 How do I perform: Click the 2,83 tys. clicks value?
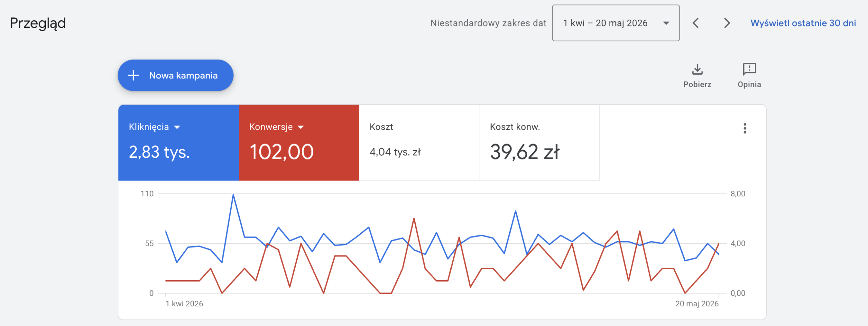159,152
